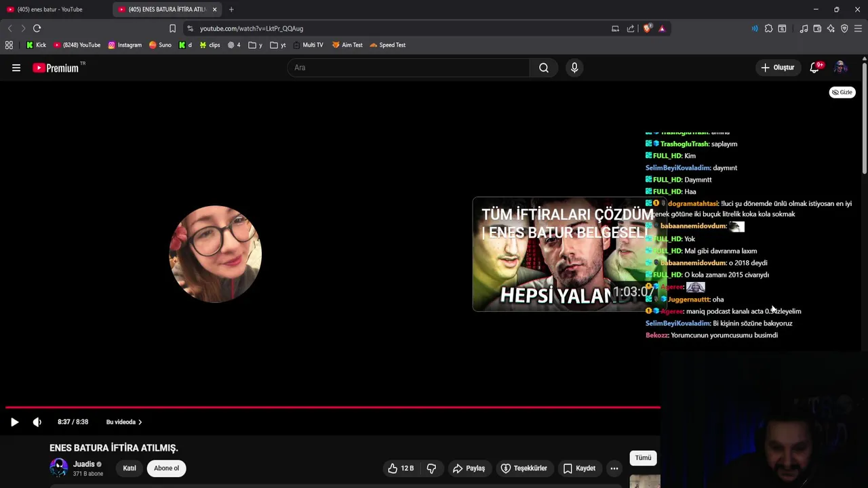868x488 pixels.
Task: Seek on the red video progress bar
Action: [x=332, y=407]
